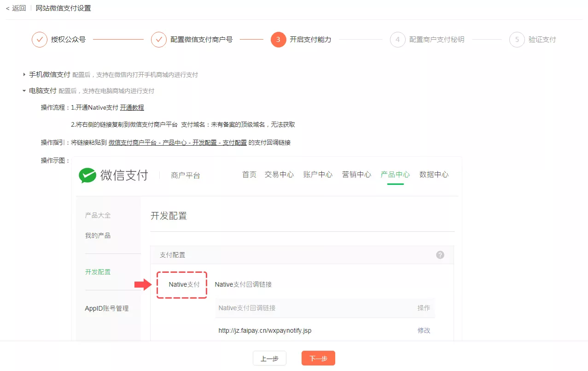Click the http://jz.faipay.cn/wxpaynotify.jsp URL text
Viewport: 588px width, 371px height.
pos(265,330)
